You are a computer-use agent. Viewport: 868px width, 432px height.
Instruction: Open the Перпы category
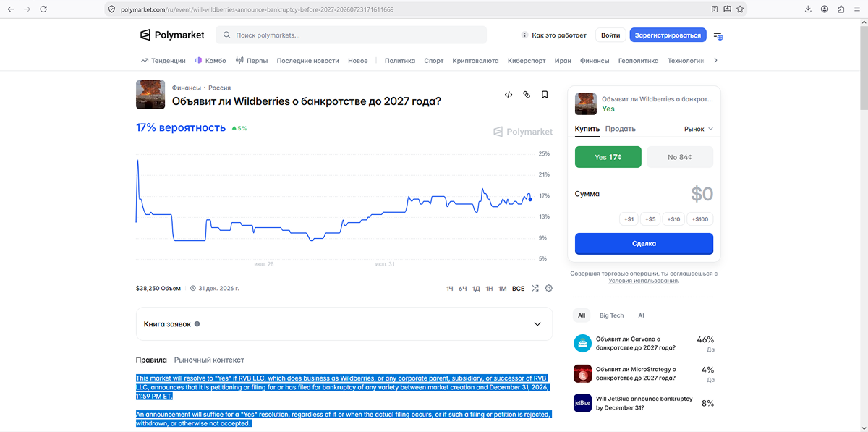click(252, 61)
